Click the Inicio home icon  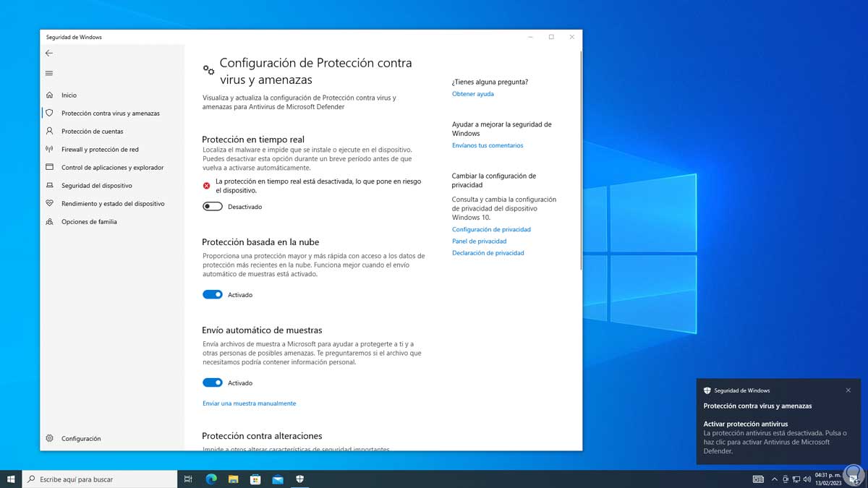[x=49, y=95]
